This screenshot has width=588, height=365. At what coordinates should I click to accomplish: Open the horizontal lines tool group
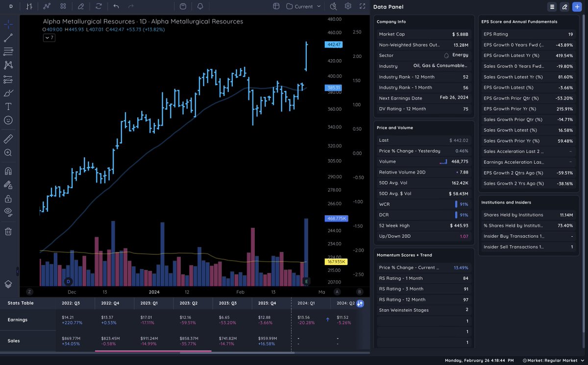pyautogui.click(x=8, y=51)
